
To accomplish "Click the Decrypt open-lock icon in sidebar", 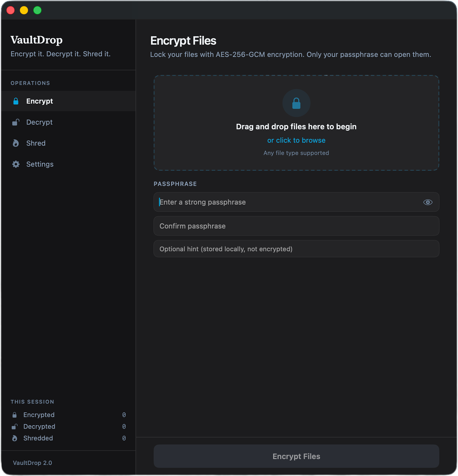I will (16, 122).
